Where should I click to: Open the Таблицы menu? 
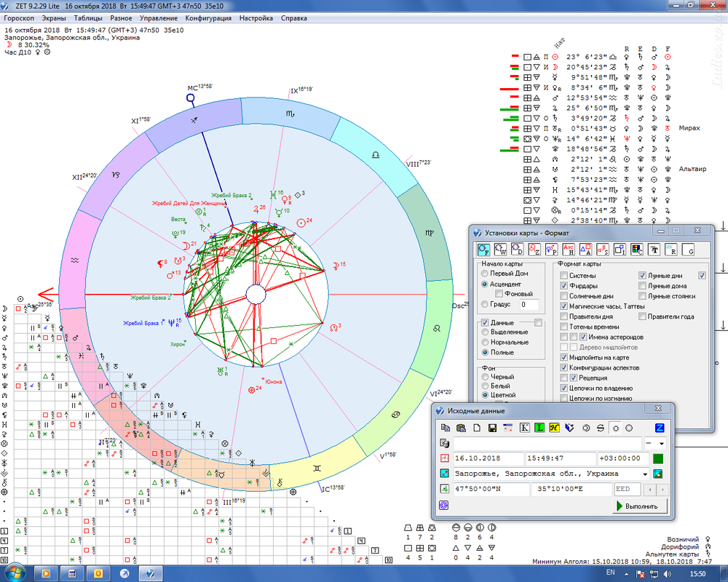point(88,18)
